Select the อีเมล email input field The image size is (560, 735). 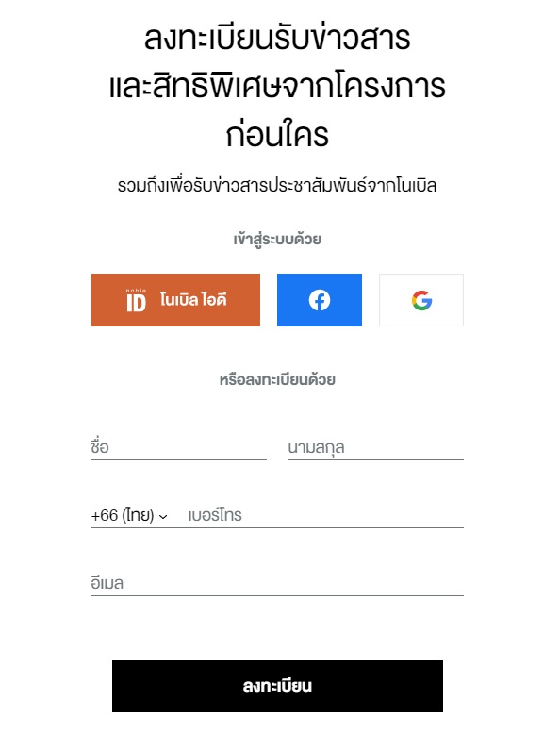(277, 583)
